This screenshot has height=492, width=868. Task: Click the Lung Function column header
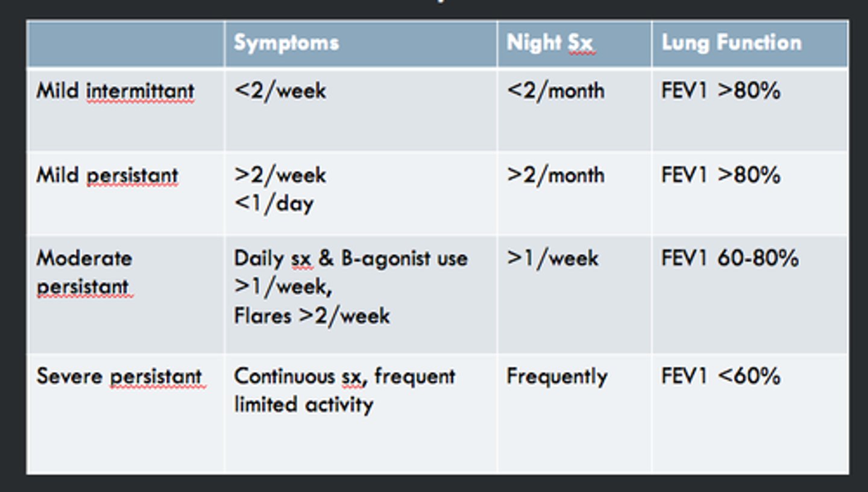732,43
